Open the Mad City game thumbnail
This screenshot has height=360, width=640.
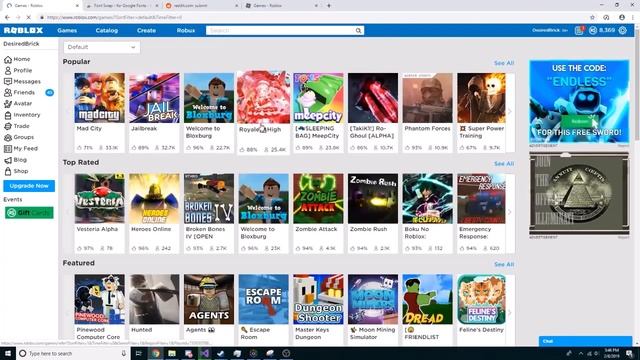[x=100, y=98]
